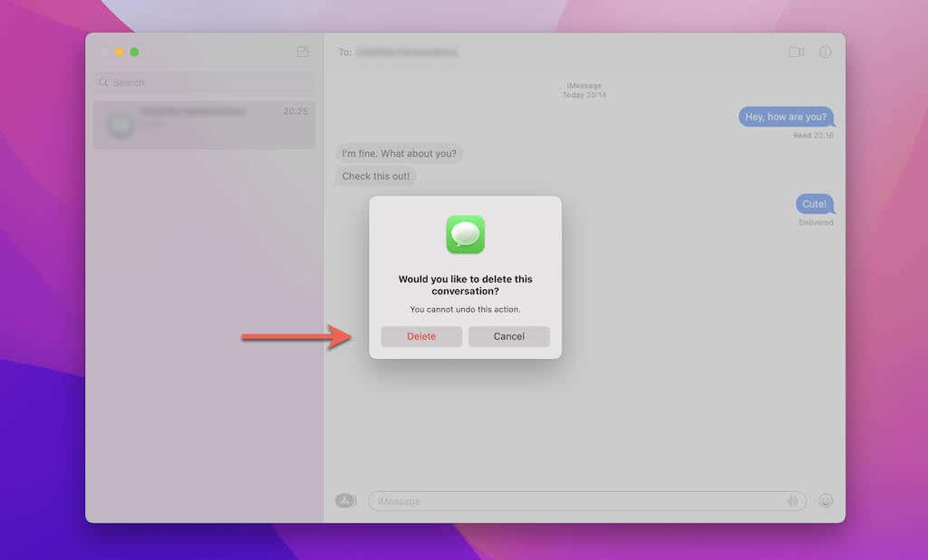Click the audio recording waveform icon

pyautogui.click(x=792, y=501)
